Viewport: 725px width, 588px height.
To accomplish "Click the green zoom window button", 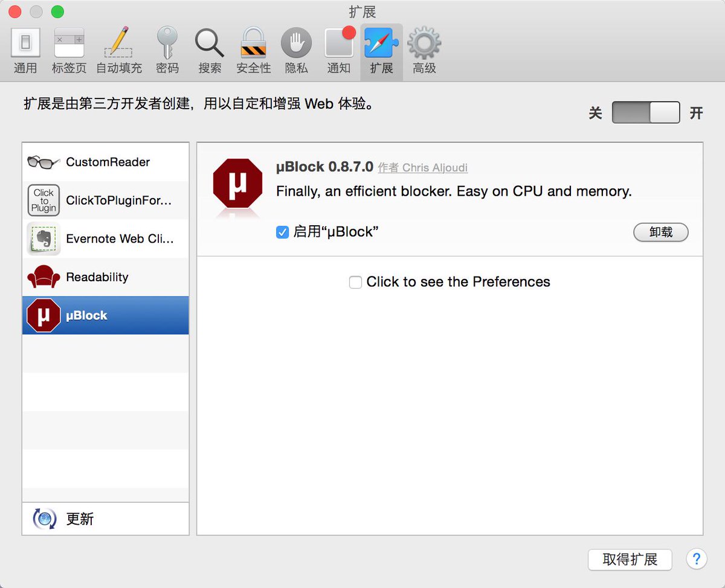I will tap(57, 11).
